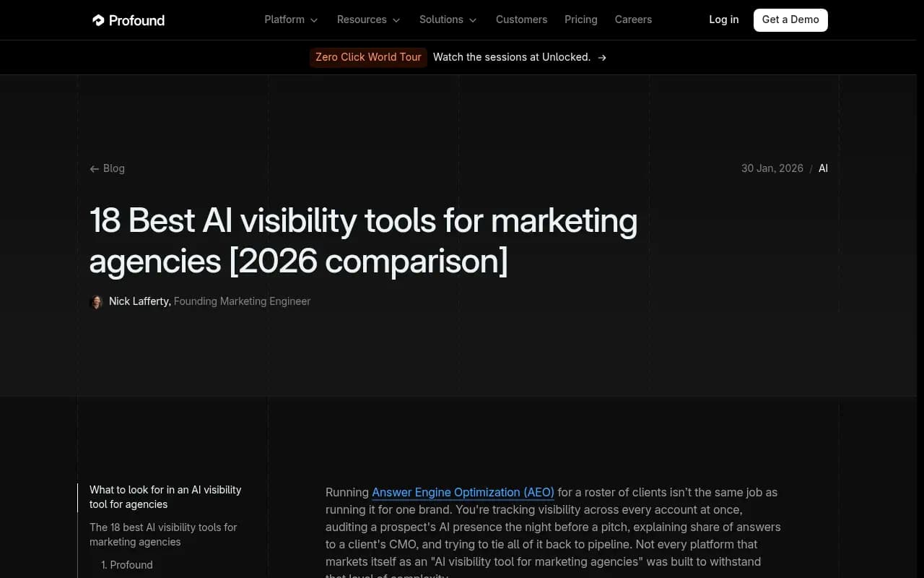Jump to What to look for section

pyautogui.click(x=165, y=497)
